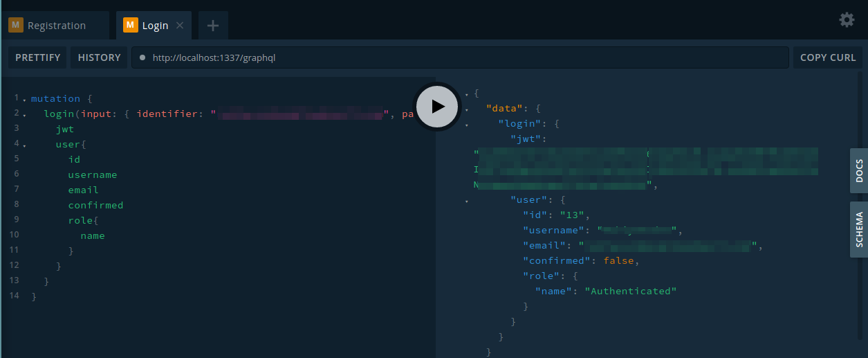Viewport: 868px width, 358px height.
Task: Click the "jwt" key in response
Action: click(x=526, y=138)
